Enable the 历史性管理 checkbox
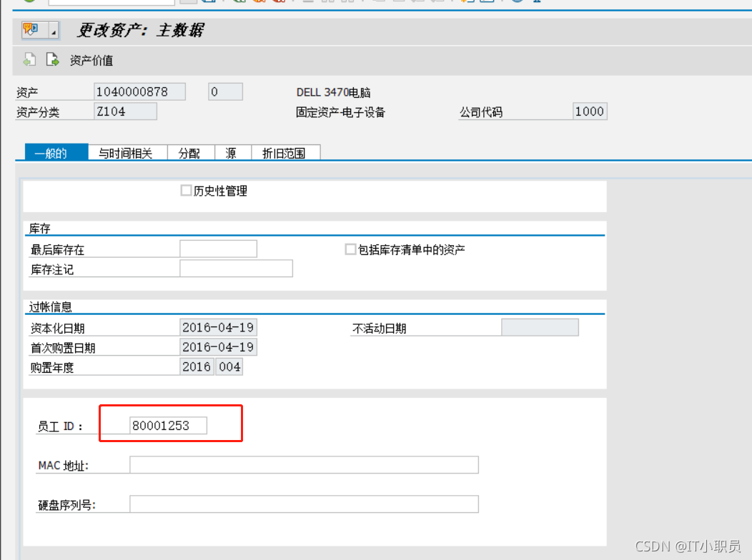This screenshot has height=560, width=752. 186,190
